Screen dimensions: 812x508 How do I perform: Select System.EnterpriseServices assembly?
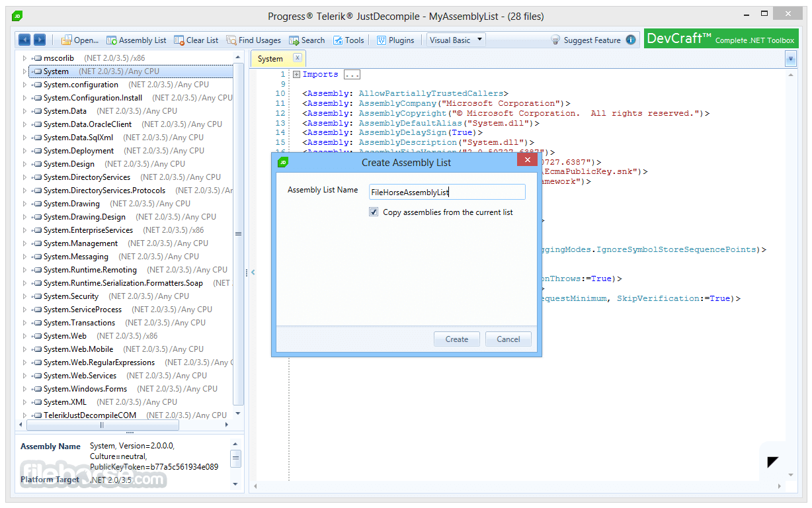coord(88,230)
